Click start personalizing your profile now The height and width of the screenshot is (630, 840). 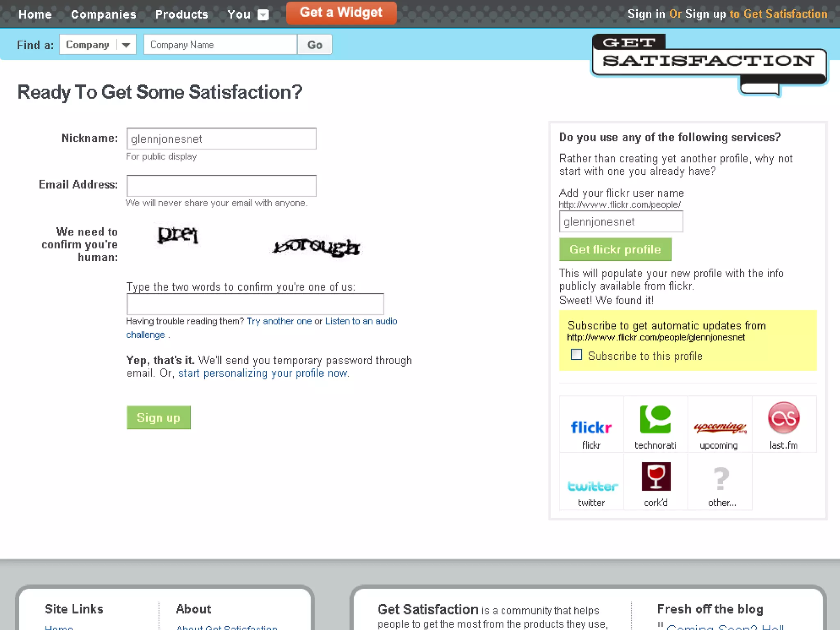coord(263,373)
